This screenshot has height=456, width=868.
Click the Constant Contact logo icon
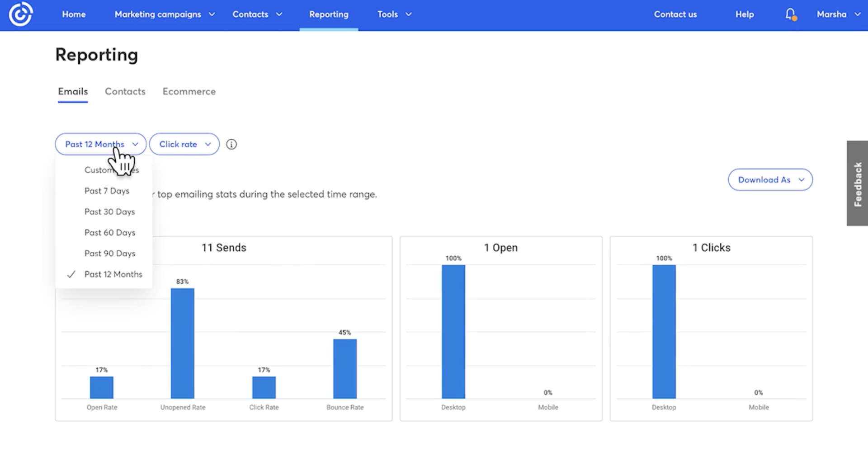(21, 14)
